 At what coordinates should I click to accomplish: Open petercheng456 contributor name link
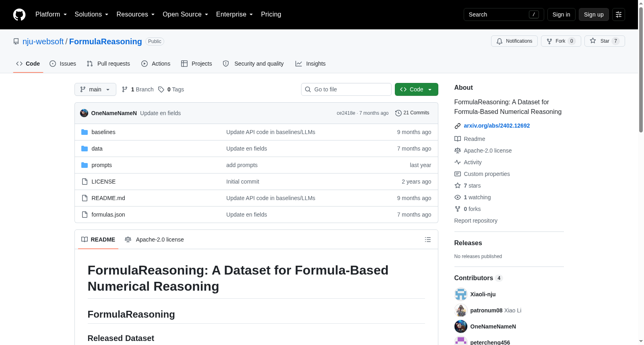(490, 342)
